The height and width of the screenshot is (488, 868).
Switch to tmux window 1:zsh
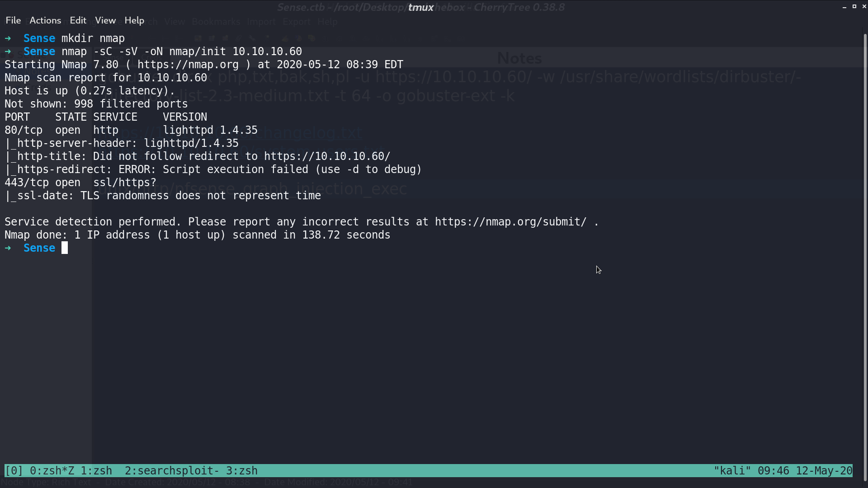(96, 471)
